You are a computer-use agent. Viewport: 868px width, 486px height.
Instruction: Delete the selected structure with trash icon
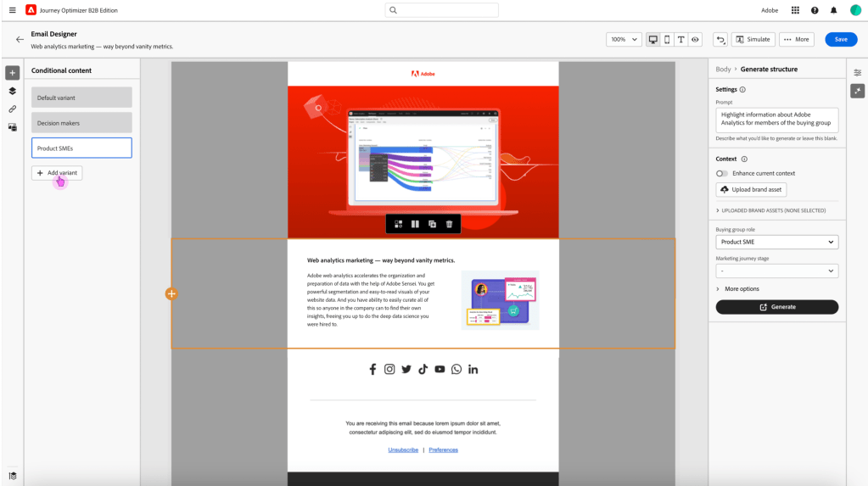[x=450, y=224]
